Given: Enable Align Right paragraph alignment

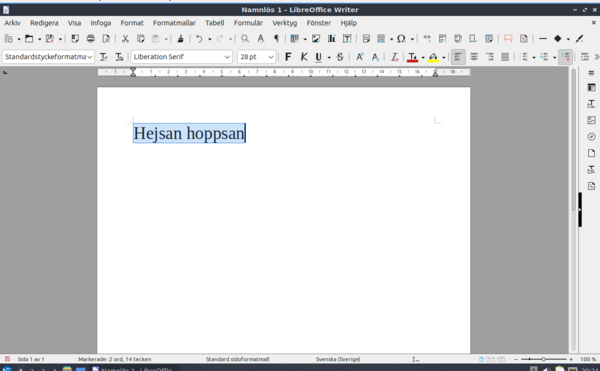Looking at the screenshot, I should (489, 57).
